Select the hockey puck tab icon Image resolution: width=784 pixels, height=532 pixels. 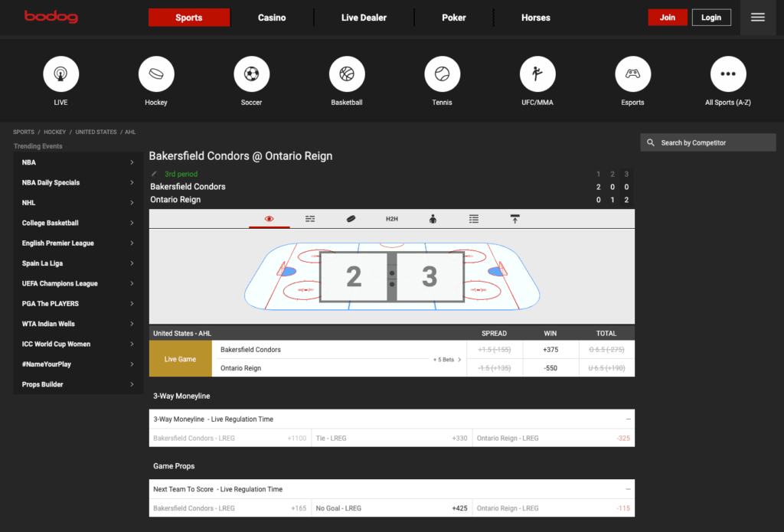coord(351,218)
